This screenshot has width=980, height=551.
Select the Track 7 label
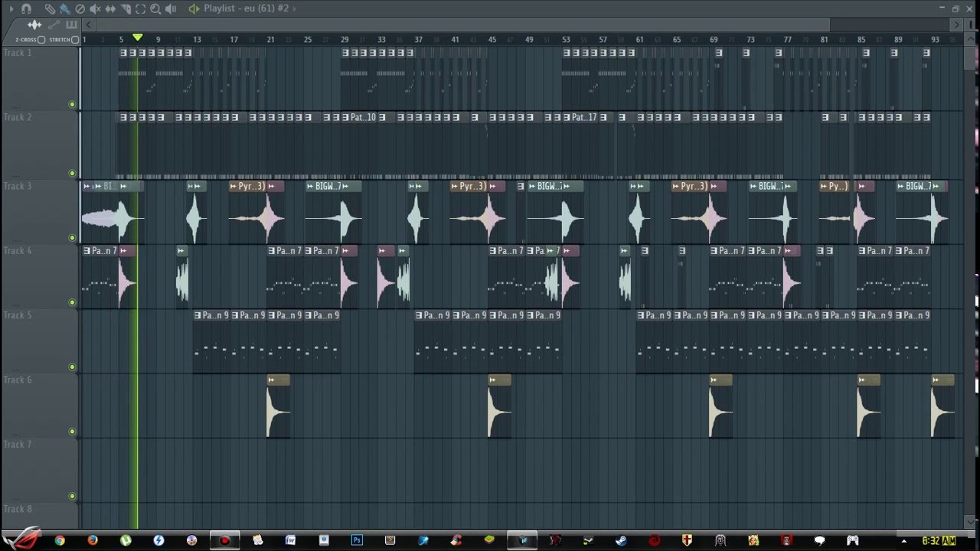[18, 444]
